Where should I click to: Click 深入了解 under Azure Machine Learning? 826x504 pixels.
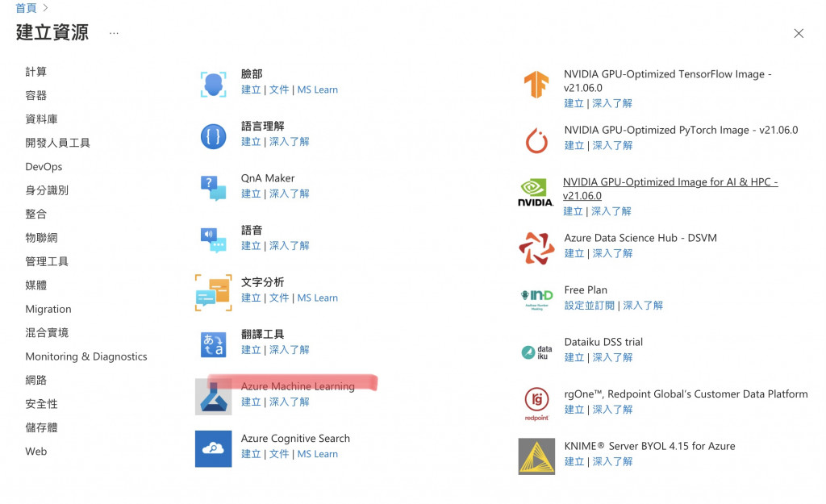290,402
